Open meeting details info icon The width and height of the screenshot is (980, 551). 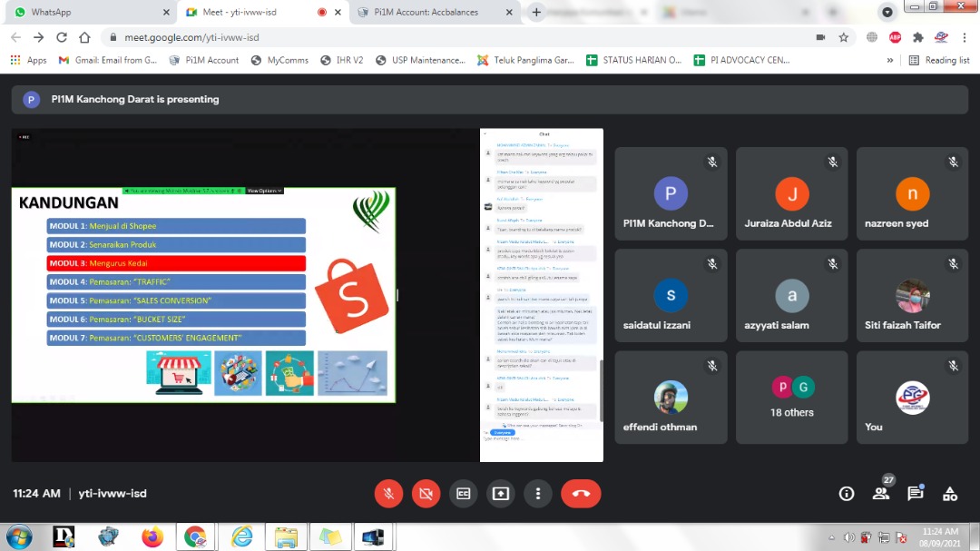point(847,494)
